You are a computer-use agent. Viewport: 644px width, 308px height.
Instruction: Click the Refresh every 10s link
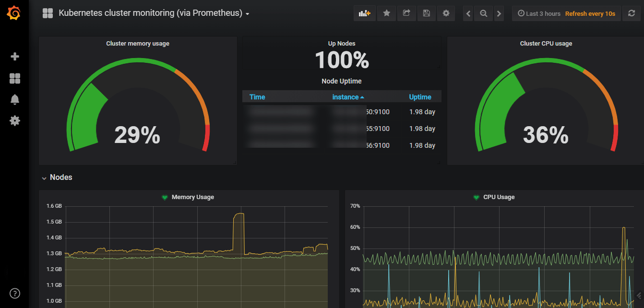point(590,13)
